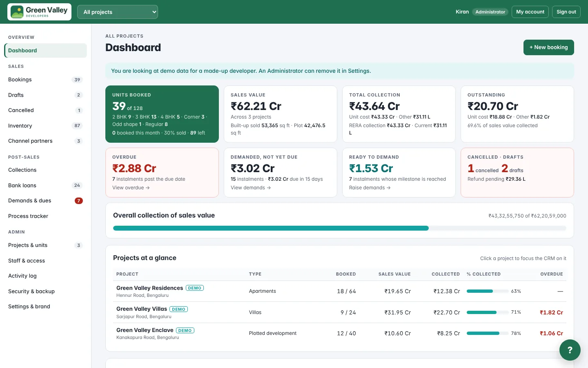This screenshot has width=588, height=368.
Task: Click the Cancelled · Drafts summary card
Action: pos(517,173)
